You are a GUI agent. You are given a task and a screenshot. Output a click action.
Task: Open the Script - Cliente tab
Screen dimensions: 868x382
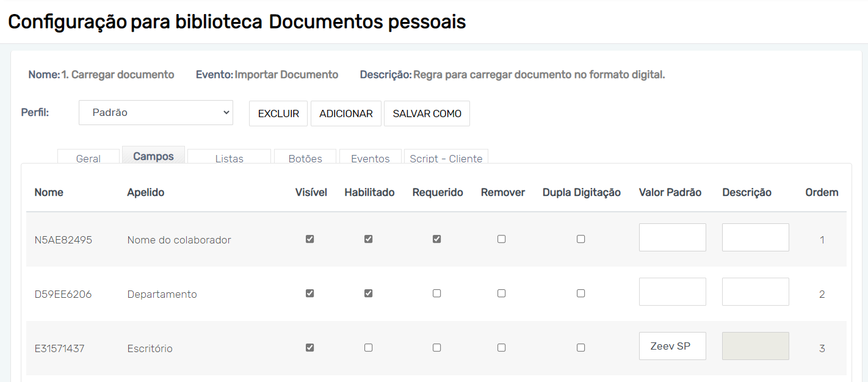tap(446, 158)
